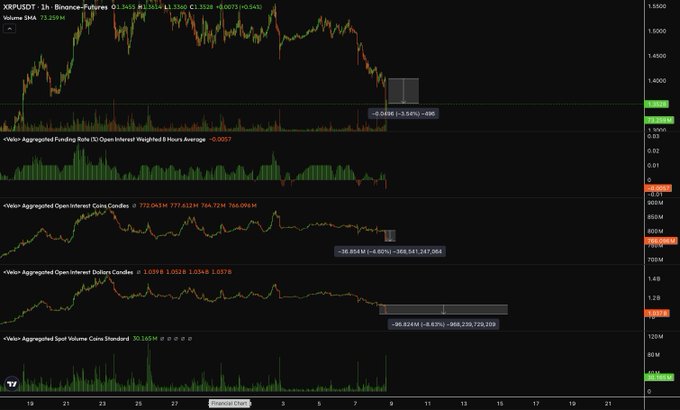Click the 80M spot volume axis label

click(x=654, y=355)
